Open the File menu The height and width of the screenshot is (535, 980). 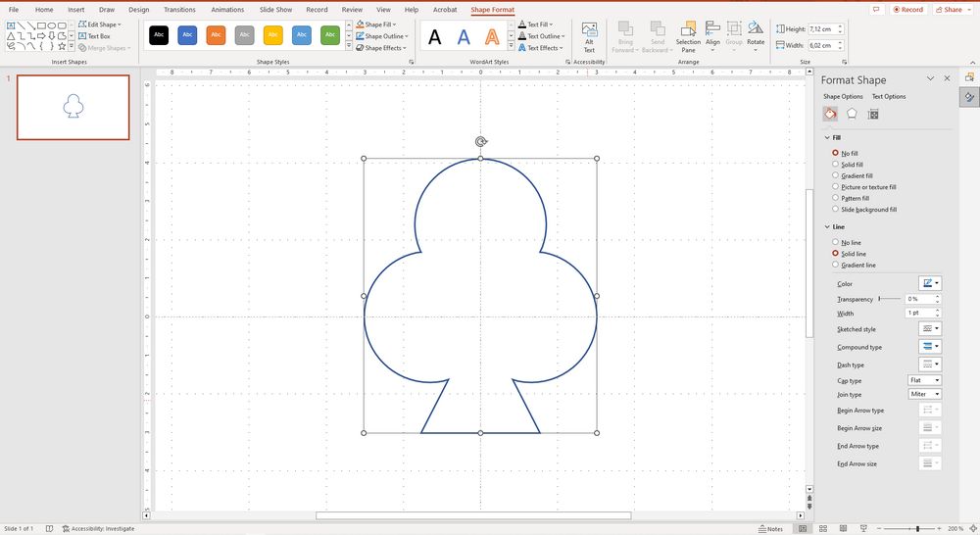pos(13,10)
